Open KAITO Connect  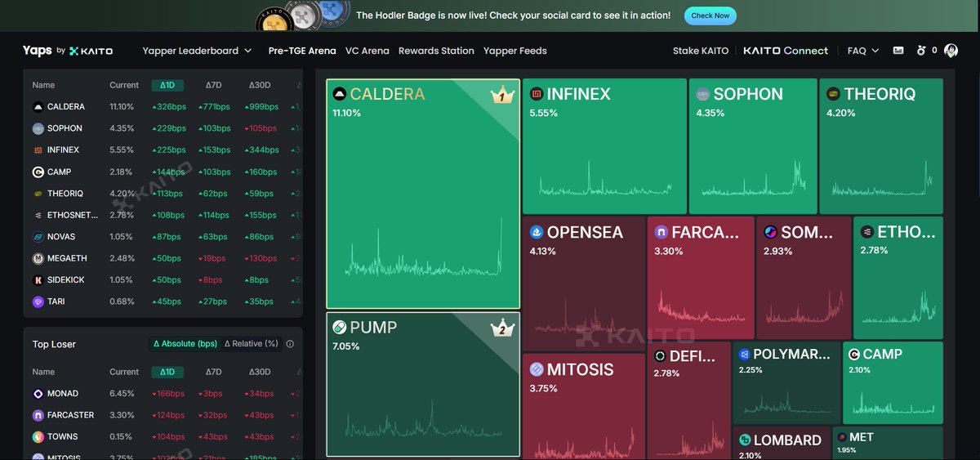point(786,51)
